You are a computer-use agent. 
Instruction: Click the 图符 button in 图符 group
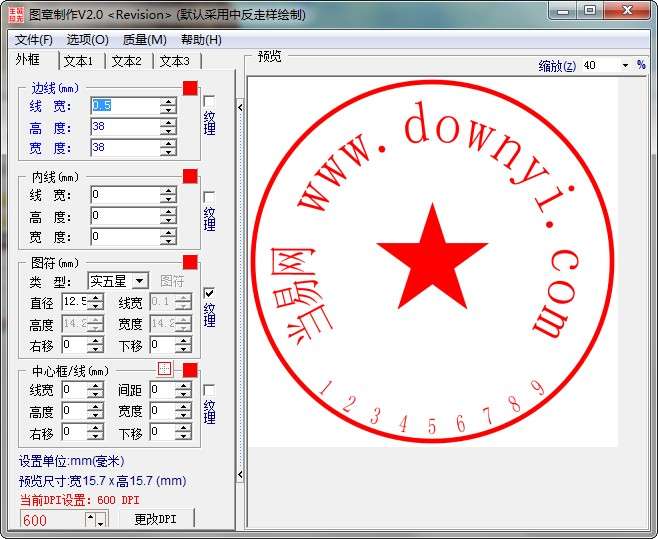click(x=172, y=281)
